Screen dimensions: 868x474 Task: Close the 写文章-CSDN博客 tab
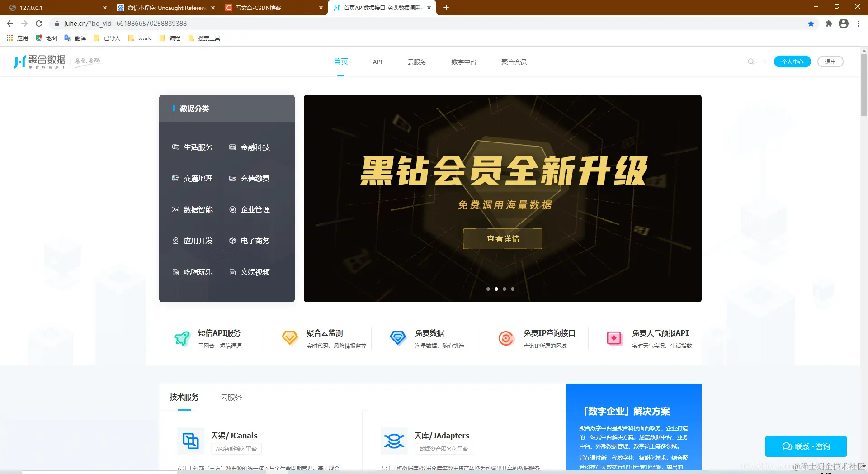point(321,8)
